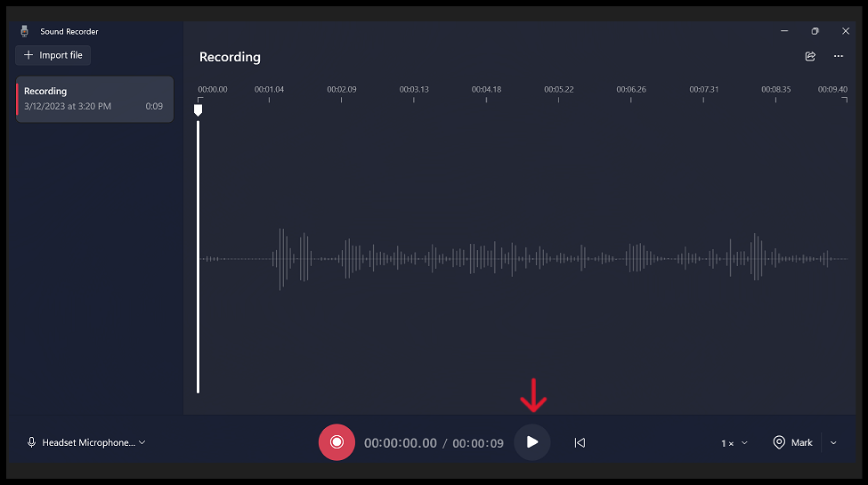Click the 00:03.13 timeline label
This screenshot has width=868, height=485.
(414, 89)
